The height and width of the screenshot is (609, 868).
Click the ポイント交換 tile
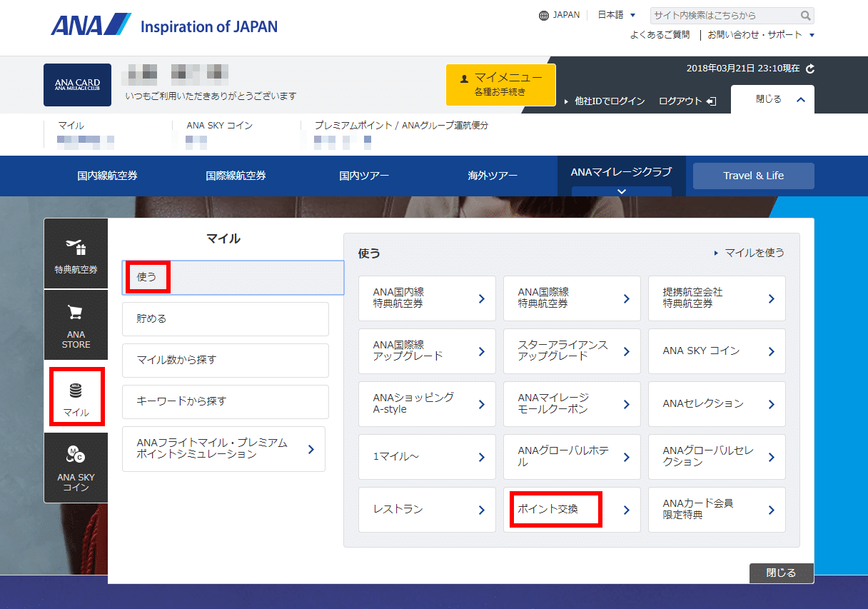571,510
